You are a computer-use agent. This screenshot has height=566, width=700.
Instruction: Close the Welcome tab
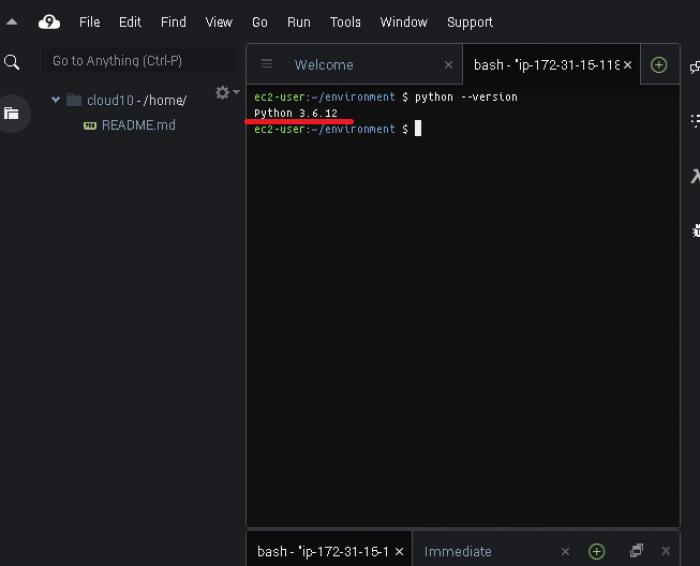tap(448, 65)
